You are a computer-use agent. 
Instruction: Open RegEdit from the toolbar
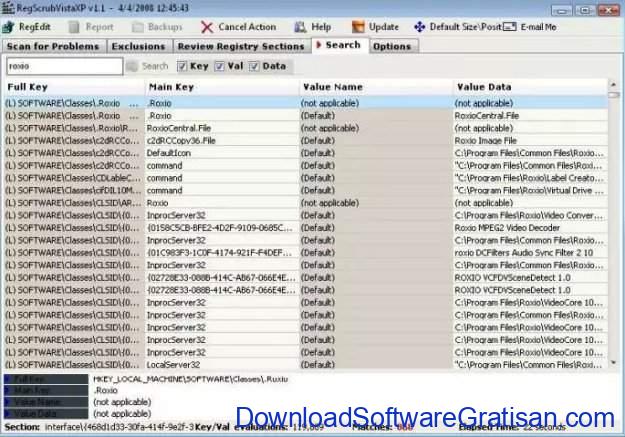coord(12,27)
